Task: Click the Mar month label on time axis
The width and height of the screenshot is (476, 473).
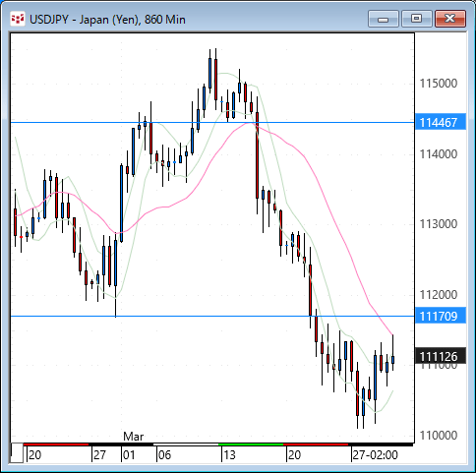Action: 133,437
